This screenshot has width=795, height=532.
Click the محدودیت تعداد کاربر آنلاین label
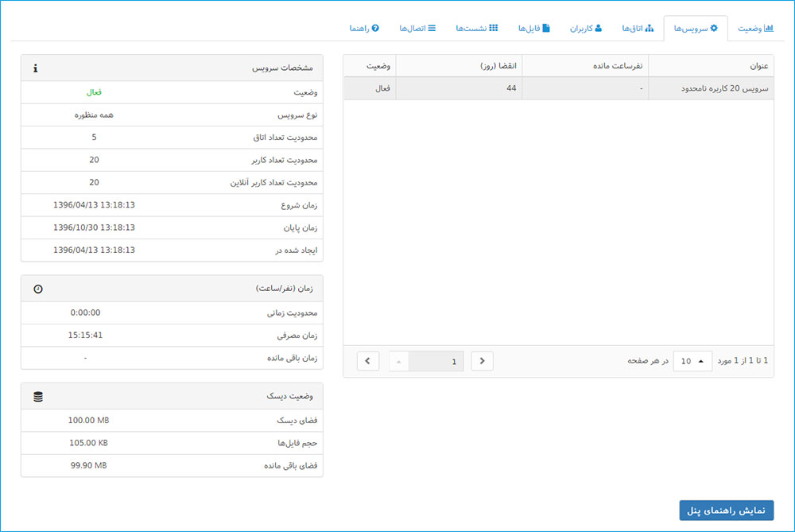coord(273,183)
